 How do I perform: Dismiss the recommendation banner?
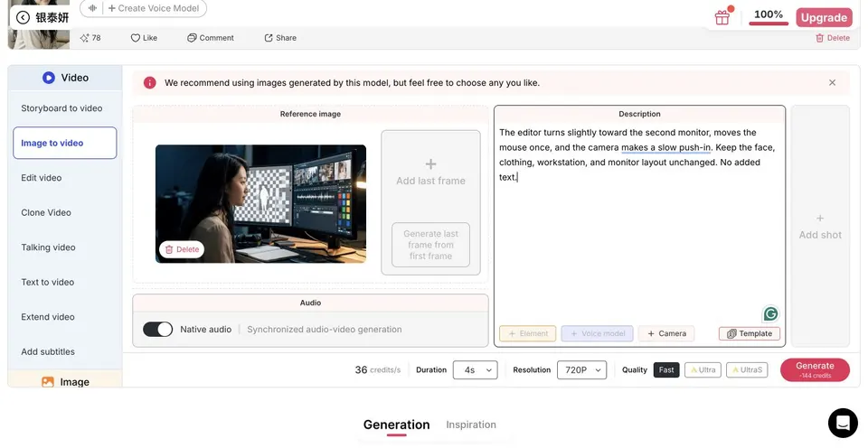(832, 82)
